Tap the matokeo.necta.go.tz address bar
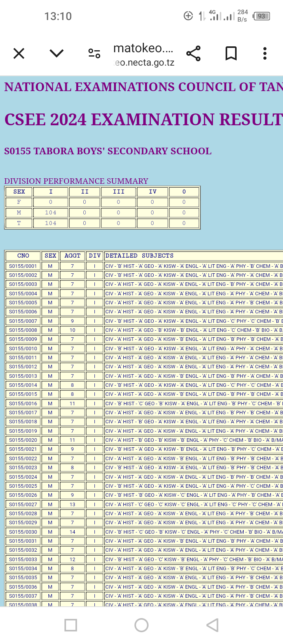 tap(143, 55)
